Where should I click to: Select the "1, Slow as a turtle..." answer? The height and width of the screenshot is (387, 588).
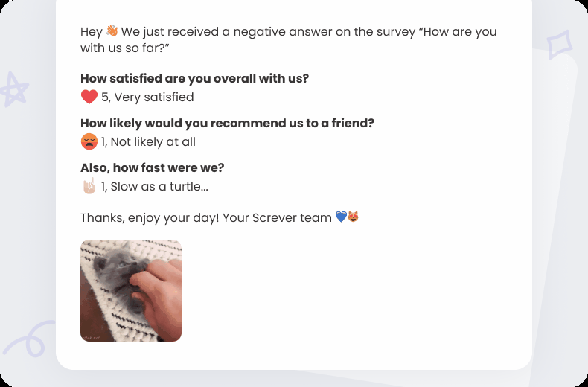tap(154, 186)
